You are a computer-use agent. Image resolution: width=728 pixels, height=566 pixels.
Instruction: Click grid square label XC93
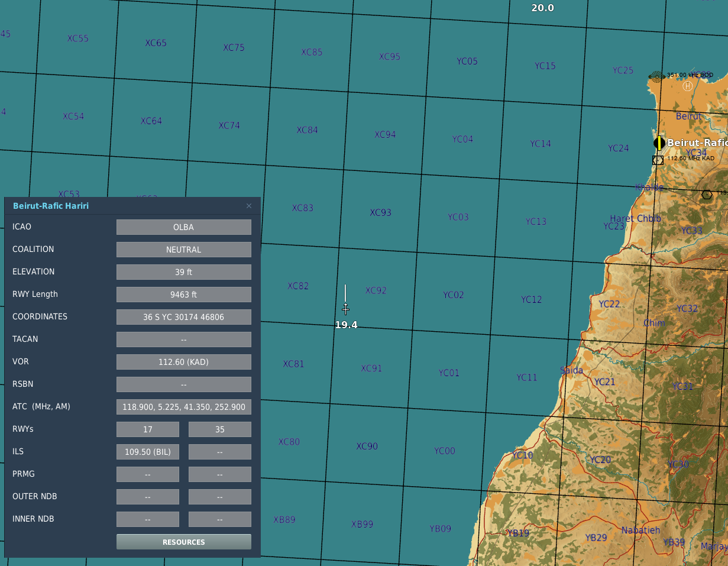(x=381, y=212)
